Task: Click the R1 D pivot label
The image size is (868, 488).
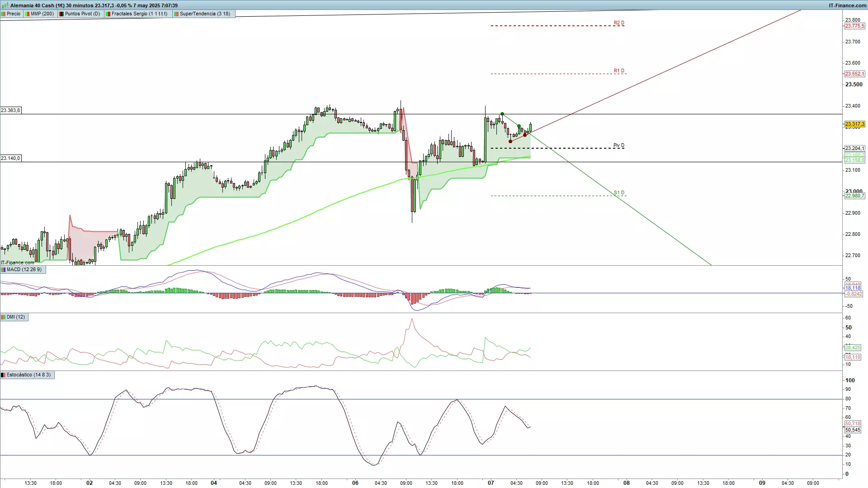Action: pos(619,70)
